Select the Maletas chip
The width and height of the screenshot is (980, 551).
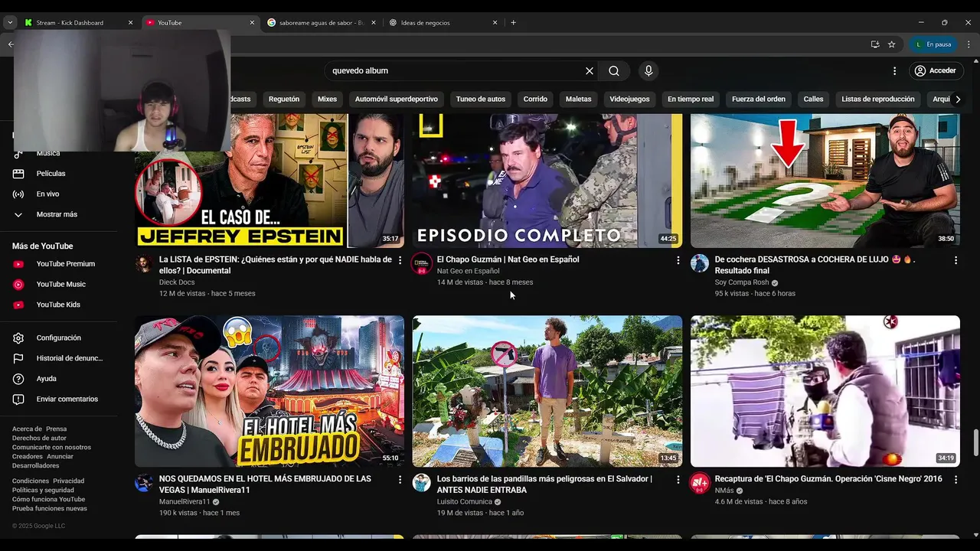coord(579,99)
